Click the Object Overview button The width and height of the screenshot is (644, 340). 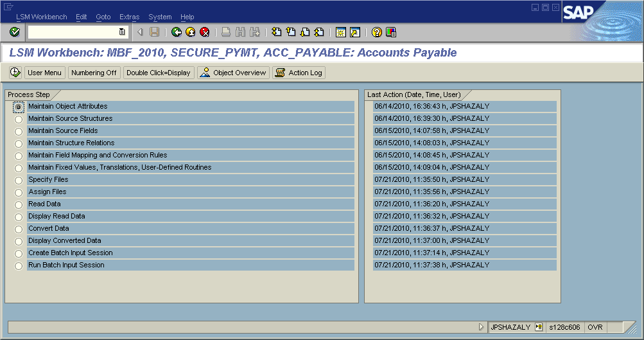click(x=233, y=73)
